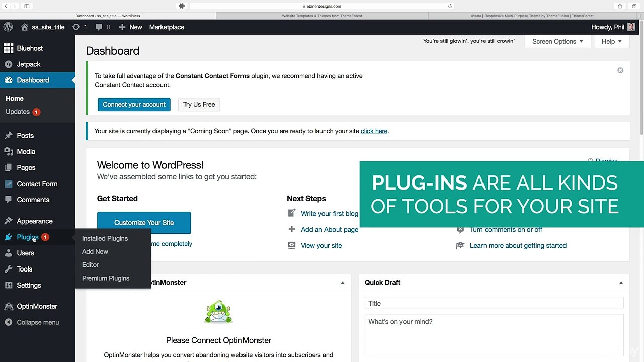Image resolution: width=644 pixels, height=362 pixels.
Task: Choose Add New in Plugins submenu
Action: pyautogui.click(x=95, y=251)
